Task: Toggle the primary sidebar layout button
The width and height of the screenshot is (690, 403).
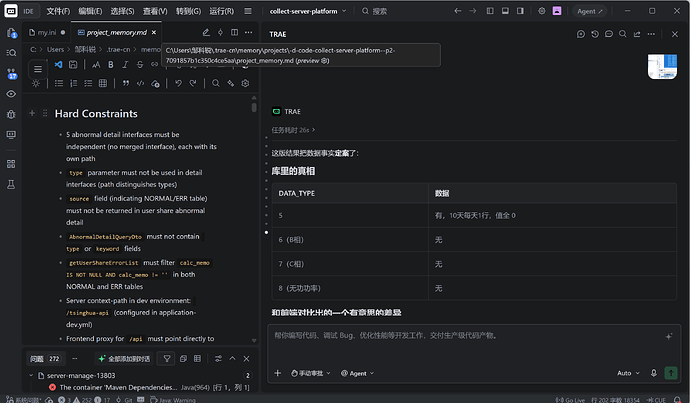Action: pyautogui.click(x=490, y=11)
